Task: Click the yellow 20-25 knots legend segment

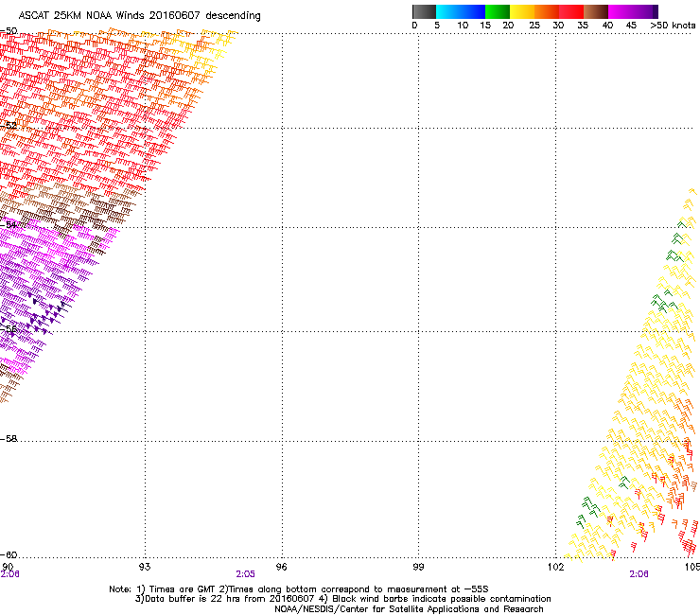Action: pyautogui.click(x=522, y=11)
